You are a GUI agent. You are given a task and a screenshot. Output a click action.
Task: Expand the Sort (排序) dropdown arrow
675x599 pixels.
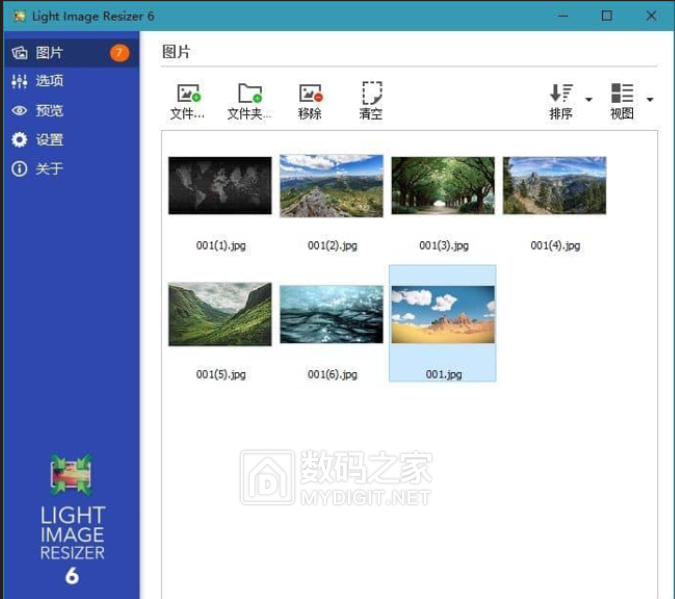pos(589,100)
